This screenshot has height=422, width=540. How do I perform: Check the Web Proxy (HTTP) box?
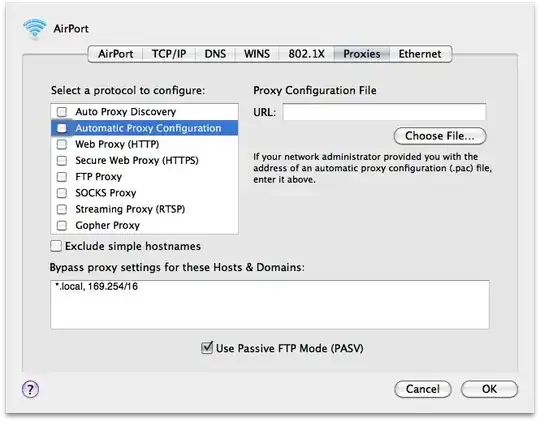62,144
